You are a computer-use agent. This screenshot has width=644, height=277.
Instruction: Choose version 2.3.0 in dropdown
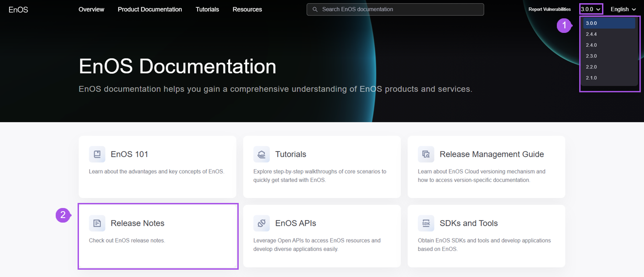click(x=592, y=56)
